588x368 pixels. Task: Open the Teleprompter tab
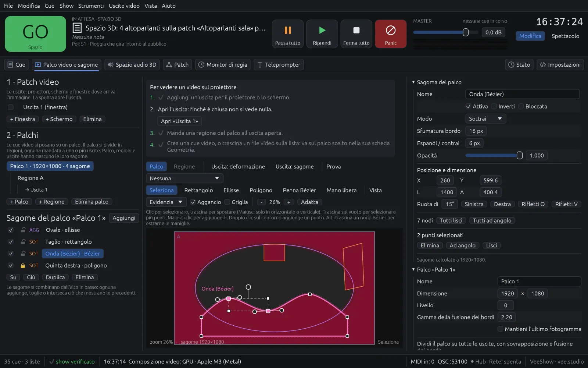tap(279, 65)
